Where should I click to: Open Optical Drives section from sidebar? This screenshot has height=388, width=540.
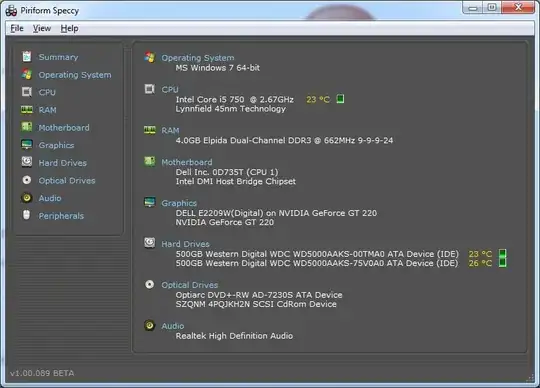(x=67, y=180)
